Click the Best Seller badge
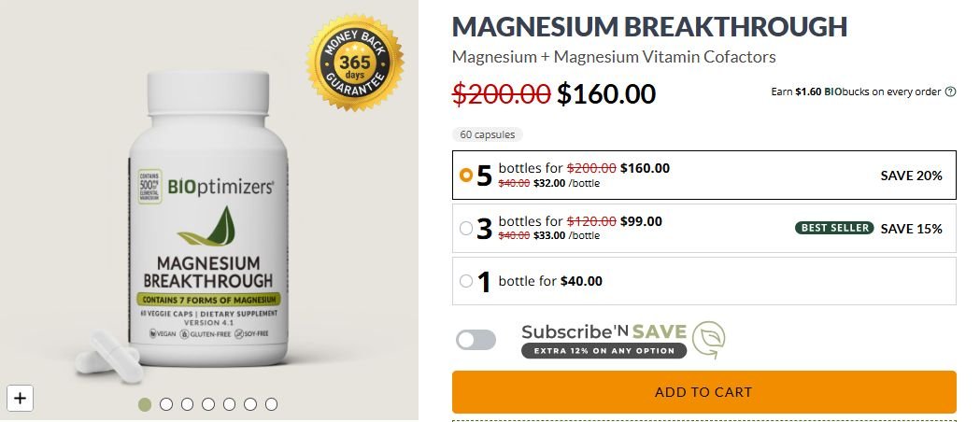The height and width of the screenshot is (422, 980). [x=834, y=228]
